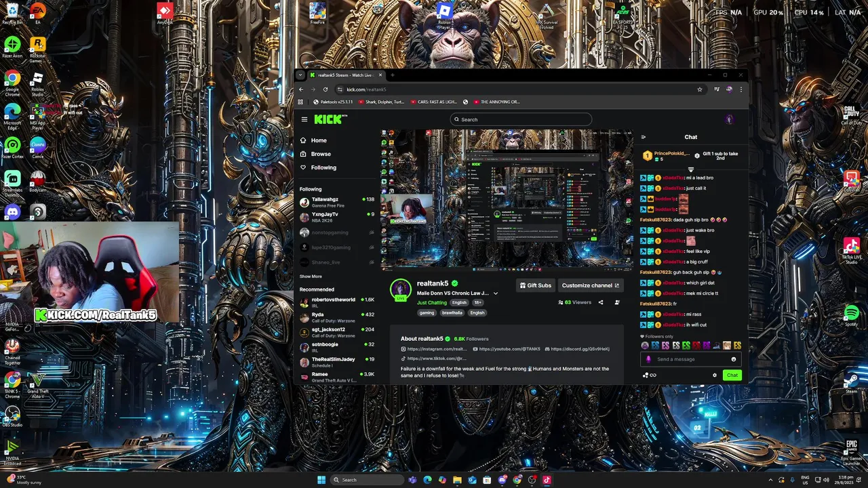The width and height of the screenshot is (868, 488).
Task: Open Browse in Kick sidebar
Action: [x=315, y=154]
